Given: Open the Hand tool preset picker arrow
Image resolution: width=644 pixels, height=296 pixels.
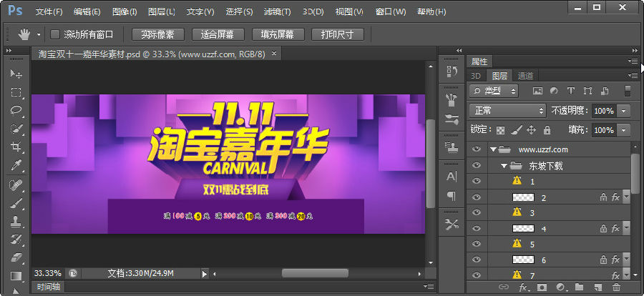Looking at the screenshot, I should 39,35.
